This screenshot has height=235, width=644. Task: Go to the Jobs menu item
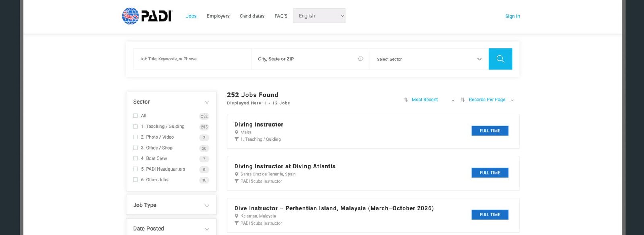point(191,16)
